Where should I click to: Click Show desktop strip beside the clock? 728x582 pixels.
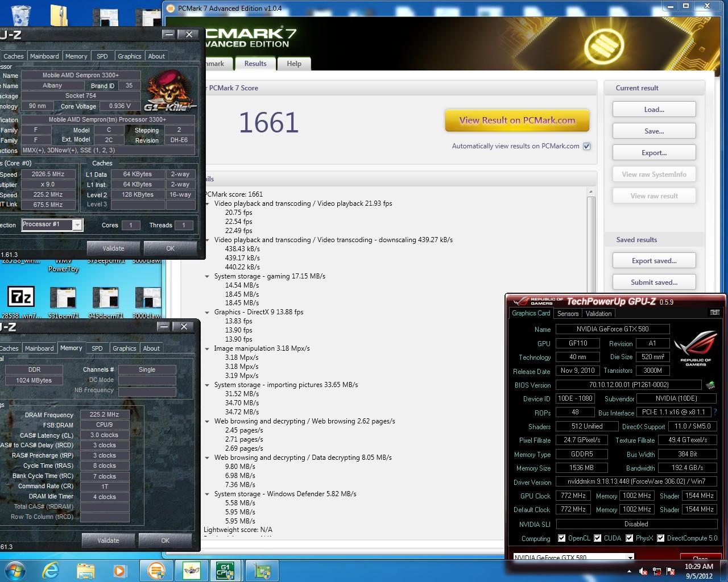[x=724, y=571]
